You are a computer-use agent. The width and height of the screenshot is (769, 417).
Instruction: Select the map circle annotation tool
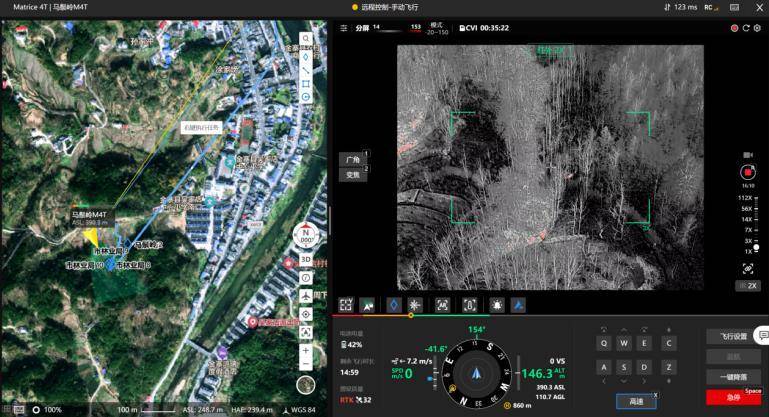(306, 97)
